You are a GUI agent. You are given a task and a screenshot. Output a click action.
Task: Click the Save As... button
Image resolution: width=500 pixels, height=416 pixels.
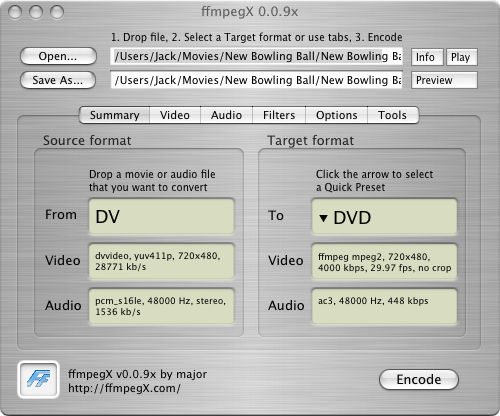(58, 80)
